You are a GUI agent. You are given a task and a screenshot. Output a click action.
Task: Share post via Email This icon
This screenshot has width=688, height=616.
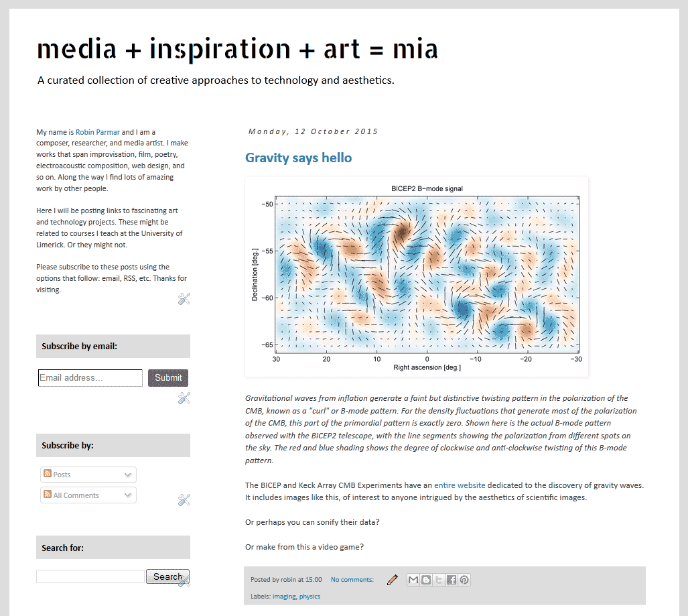click(x=413, y=580)
